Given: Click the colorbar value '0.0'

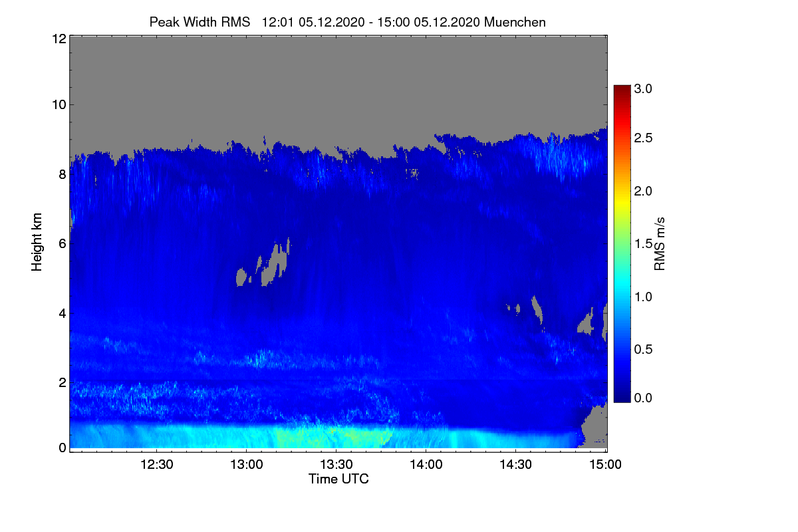Looking at the screenshot, I should (x=643, y=398).
